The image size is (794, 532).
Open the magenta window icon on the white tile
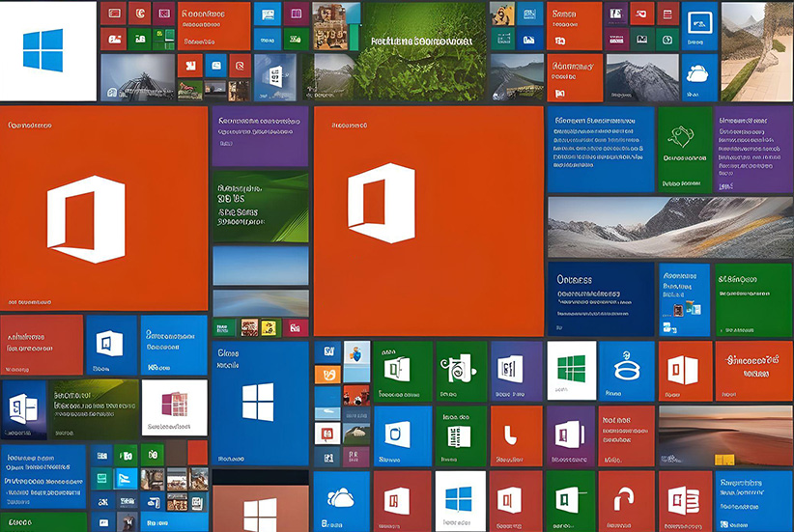[x=174, y=406]
